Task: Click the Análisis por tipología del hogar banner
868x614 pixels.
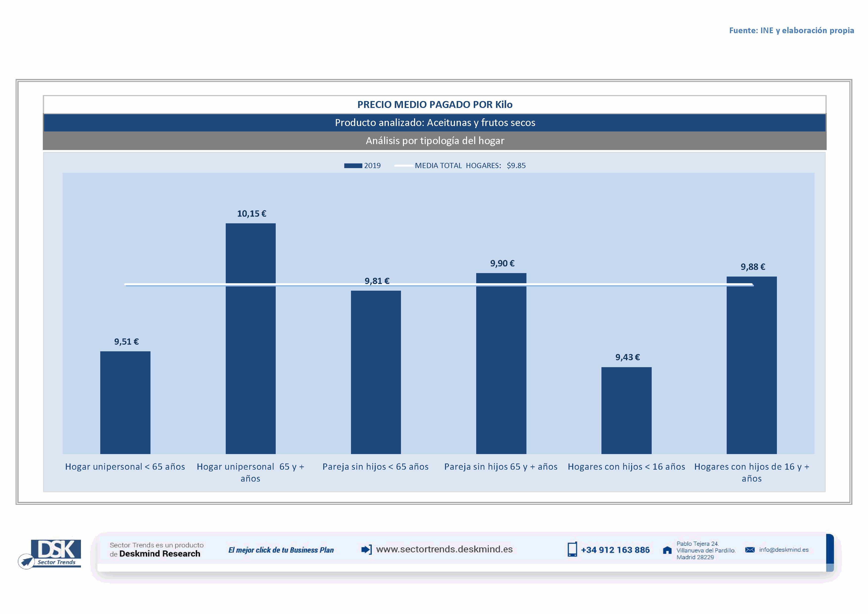Action: [x=435, y=141]
